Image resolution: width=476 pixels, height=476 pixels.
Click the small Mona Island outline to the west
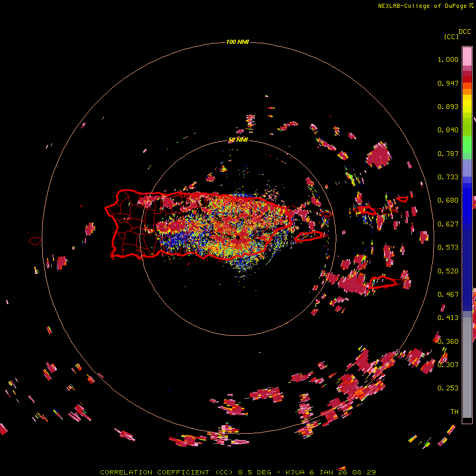click(x=35, y=241)
